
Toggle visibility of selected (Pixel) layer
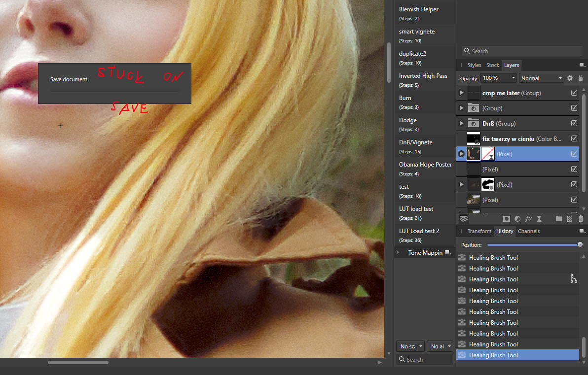pyautogui.click(x=574, y=154)
